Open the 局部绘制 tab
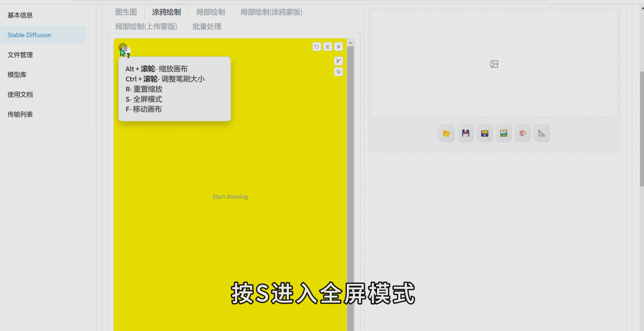The height and width of the screenshot is (331, 644). point(211,12)
